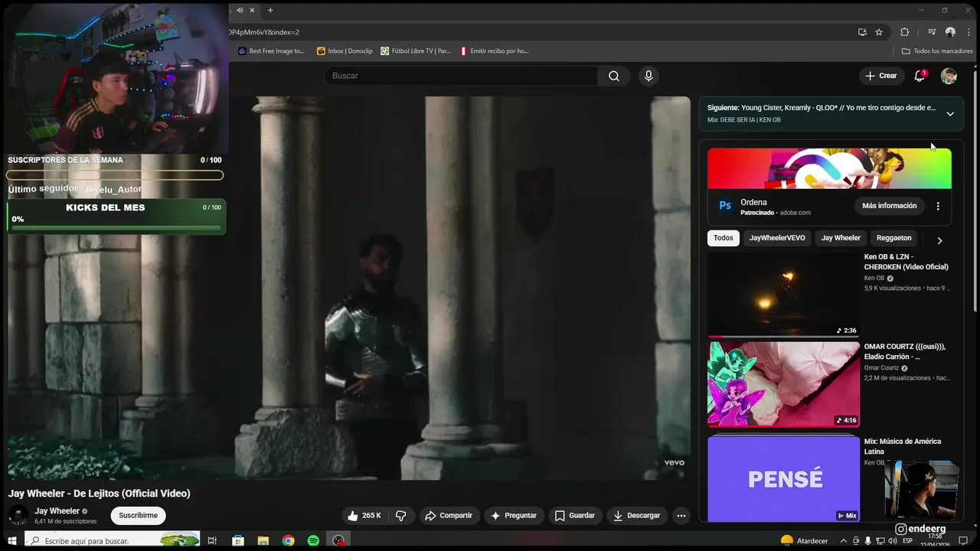The height and width of the screenshot is (551, 980).
Task: Click the Compartir share button
Action: [449, 516]
